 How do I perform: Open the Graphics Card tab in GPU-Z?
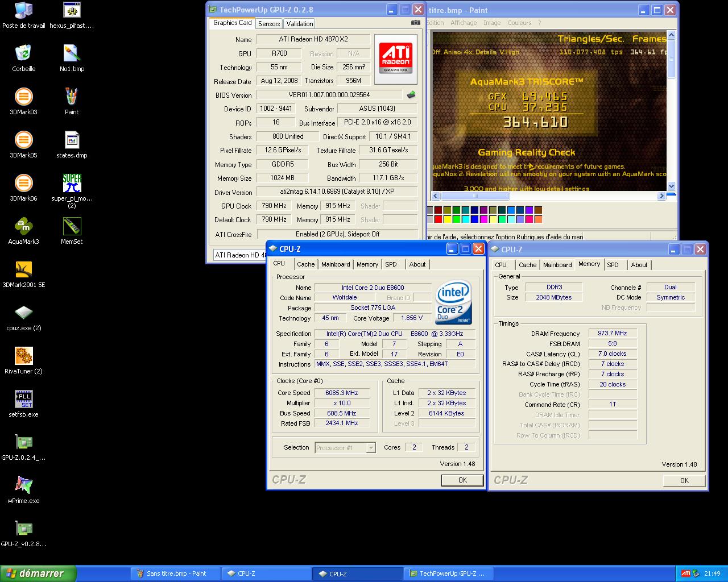[232, 23]
